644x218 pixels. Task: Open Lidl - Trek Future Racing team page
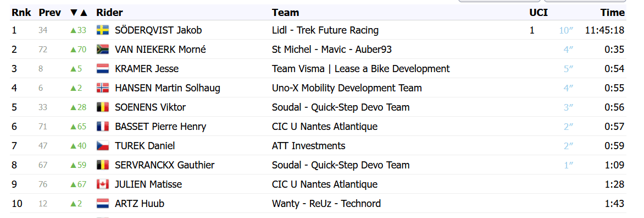click(x=325, y=30)
